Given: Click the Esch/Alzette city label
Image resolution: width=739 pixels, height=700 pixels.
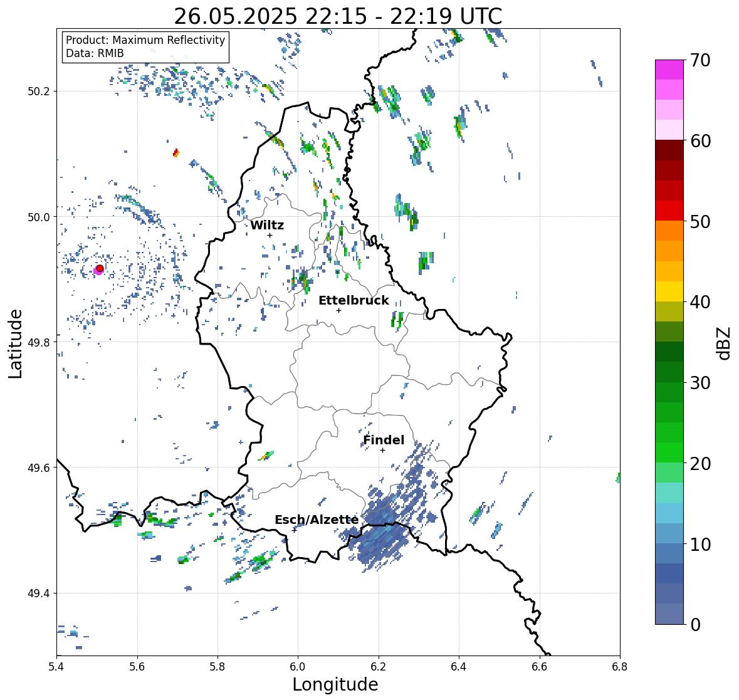Looking at the screenshot, I should 317,520.
